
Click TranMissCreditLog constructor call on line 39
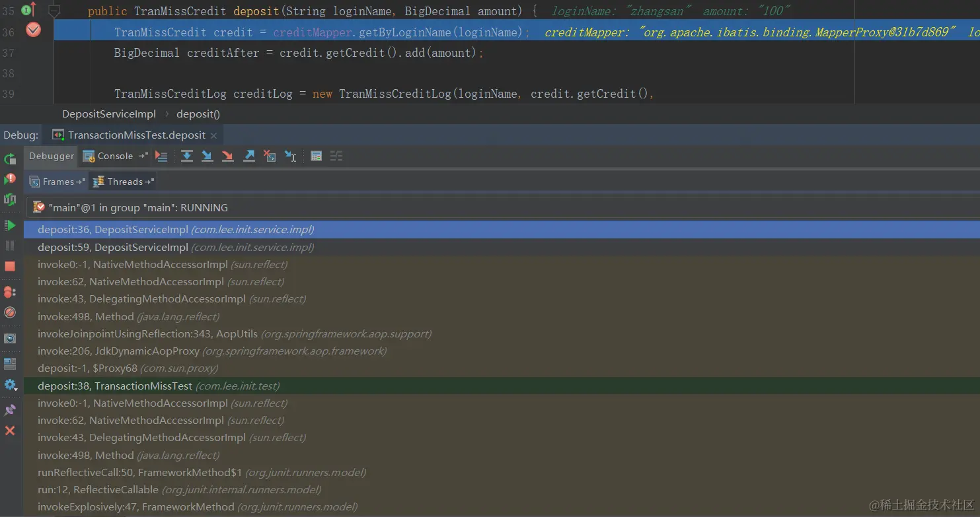pyautogui.click(x=395, y=94)
